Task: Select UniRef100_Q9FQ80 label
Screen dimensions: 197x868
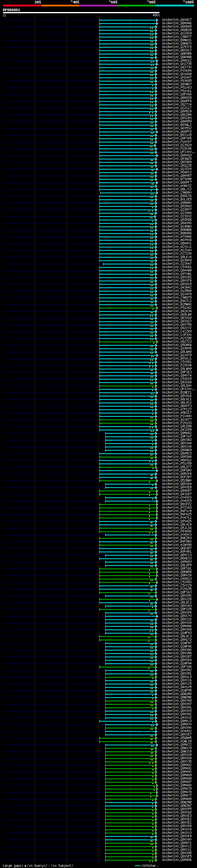Action: (x=177, y=470)
